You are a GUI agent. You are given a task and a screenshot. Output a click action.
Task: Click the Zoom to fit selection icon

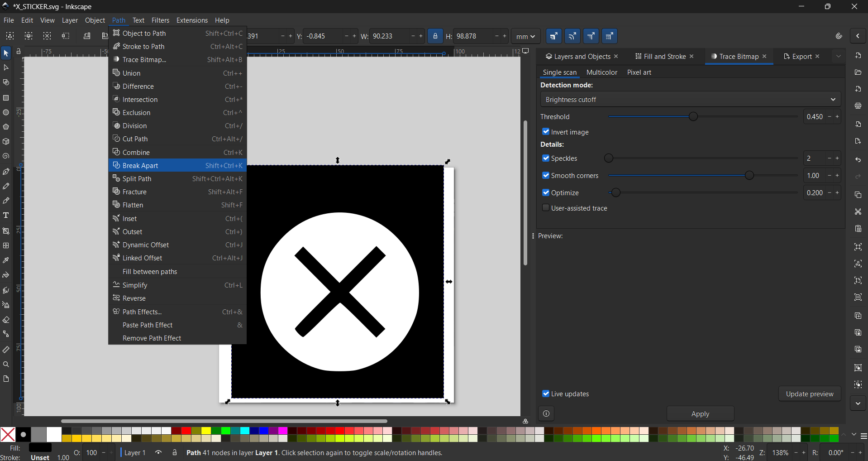pyautogui.click(x=858, y=247)
